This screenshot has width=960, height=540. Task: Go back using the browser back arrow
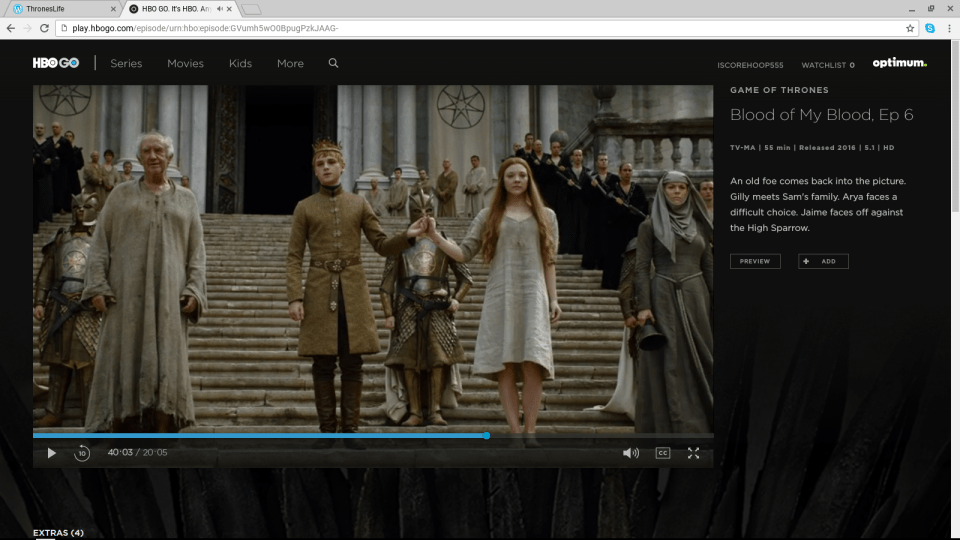pyautogui.click(x=11, y=28)
